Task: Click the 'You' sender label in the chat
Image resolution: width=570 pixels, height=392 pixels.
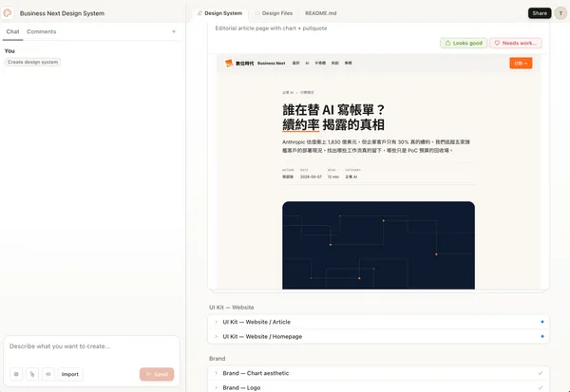Action: (x=9, y=51)
